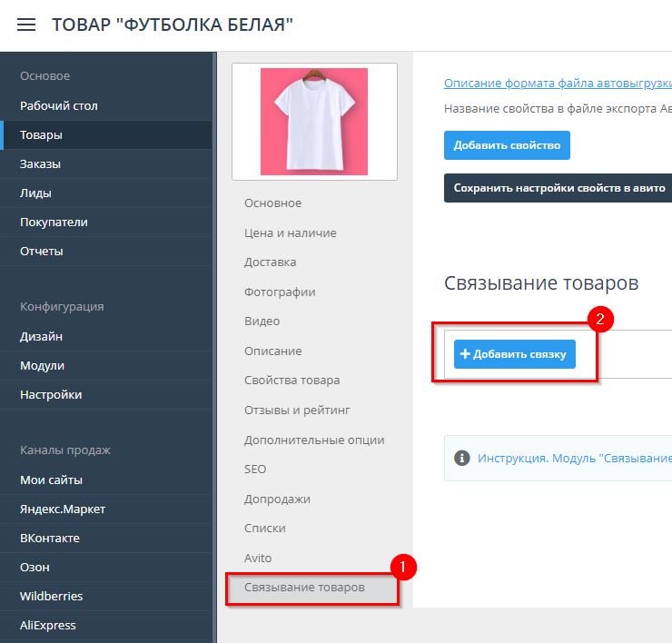Open the SEO product tab

pos(255,469)
